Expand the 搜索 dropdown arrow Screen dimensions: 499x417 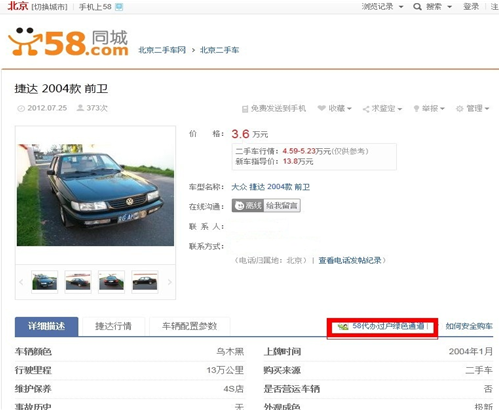[449, 7]
